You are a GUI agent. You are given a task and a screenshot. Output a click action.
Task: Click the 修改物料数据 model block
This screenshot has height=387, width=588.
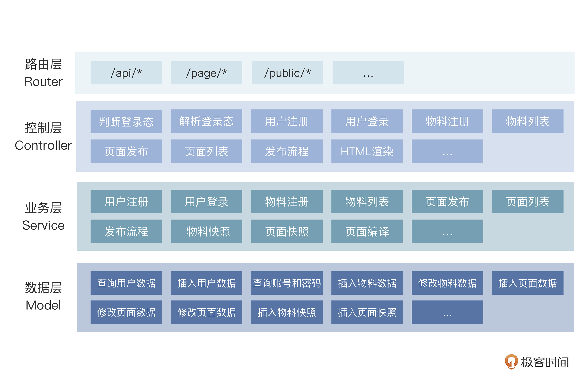tap(447, 283)
